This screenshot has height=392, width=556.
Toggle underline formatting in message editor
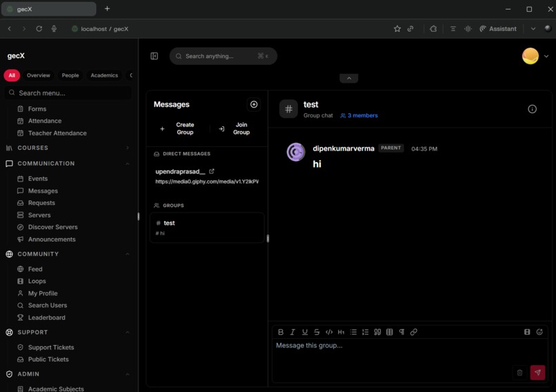(x=305, y=332)
